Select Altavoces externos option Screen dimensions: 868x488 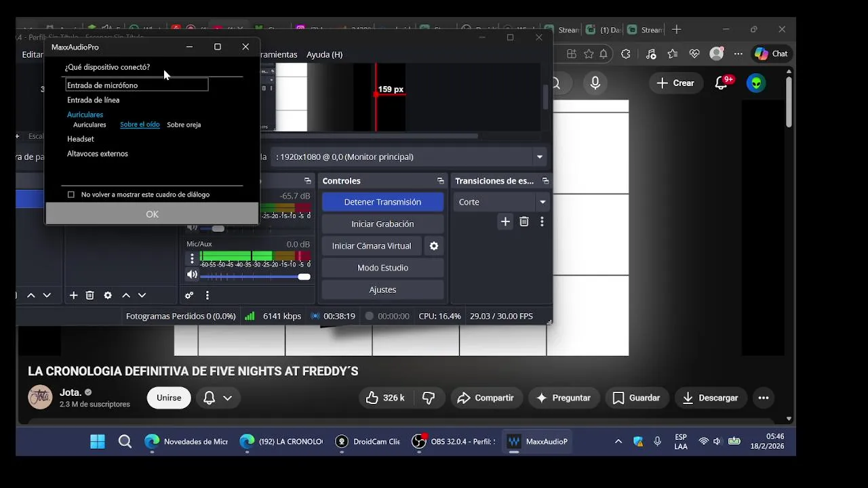pyautogui.click(x=98, y=154)
